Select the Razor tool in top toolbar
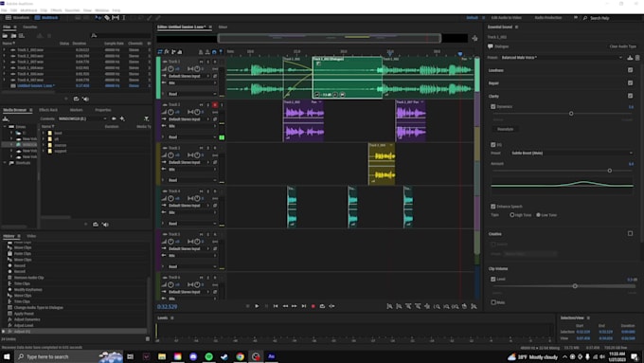Viewport: 644px width, 363px height. pos(107,18)
